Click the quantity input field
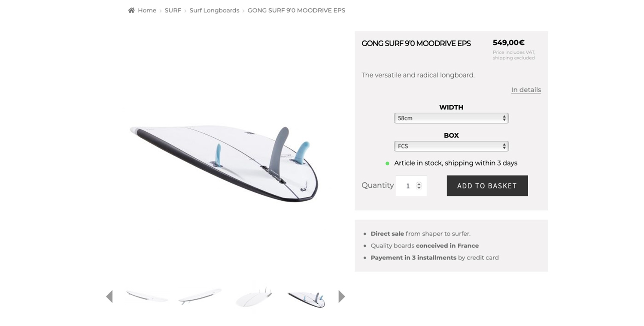Screen dimensions: 644x326 click(411, 186)
